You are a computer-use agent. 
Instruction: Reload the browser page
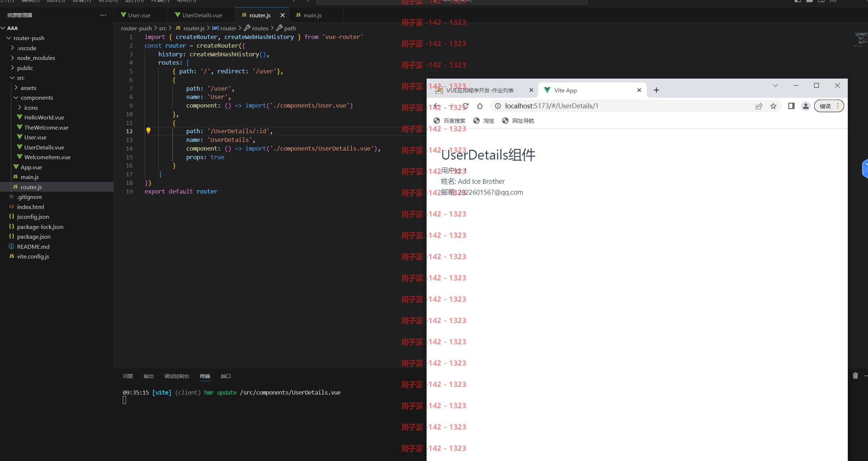click(x=465, y=106)
